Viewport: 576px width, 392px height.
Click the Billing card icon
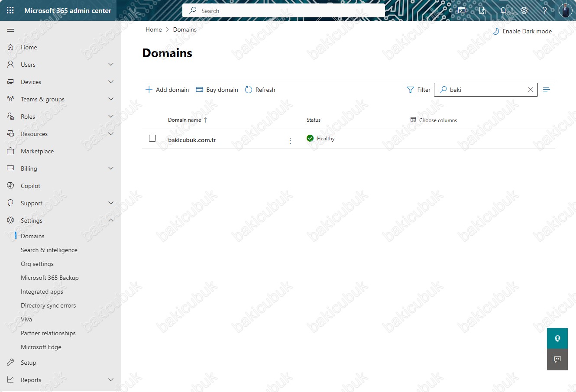[x=10, y=168]
